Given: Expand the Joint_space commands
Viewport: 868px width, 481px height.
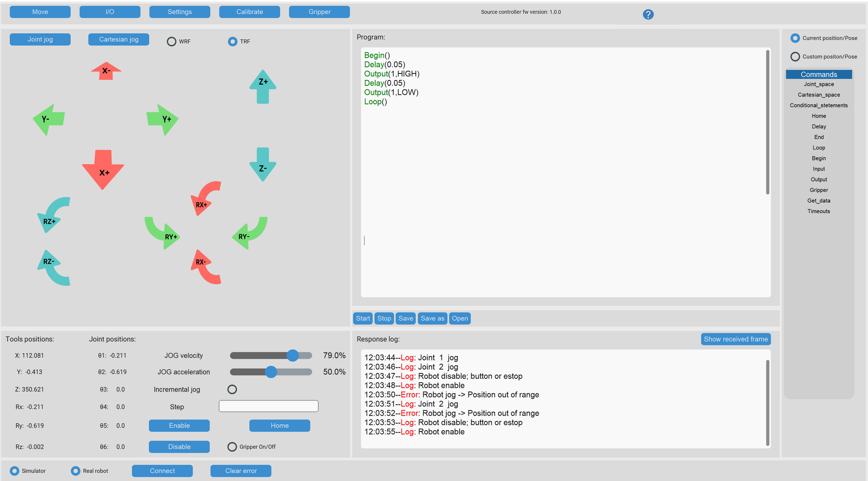Looking at the screenshot, I should 818,84.
